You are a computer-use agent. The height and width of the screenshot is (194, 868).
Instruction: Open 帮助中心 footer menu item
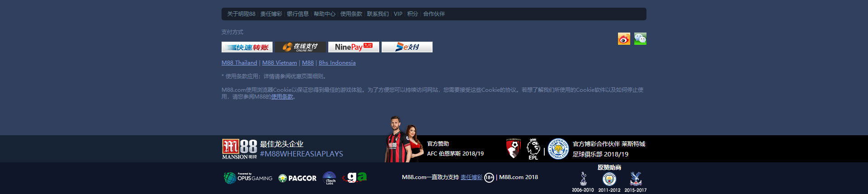pos(325,14)
